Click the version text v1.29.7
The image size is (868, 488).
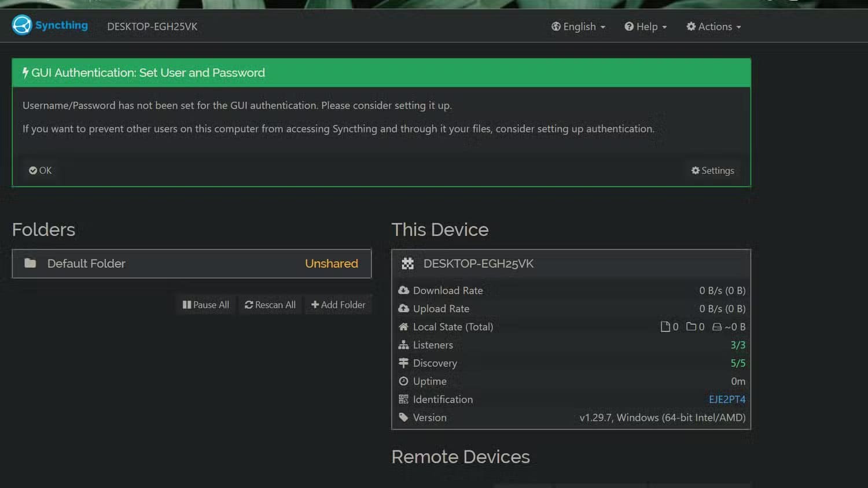click(663, 417)
